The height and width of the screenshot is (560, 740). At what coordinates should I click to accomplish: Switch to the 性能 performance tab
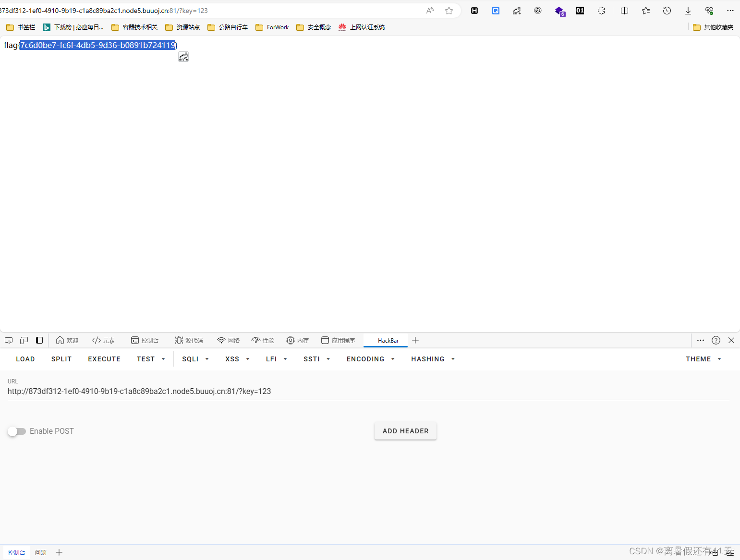tap(263, 340)
